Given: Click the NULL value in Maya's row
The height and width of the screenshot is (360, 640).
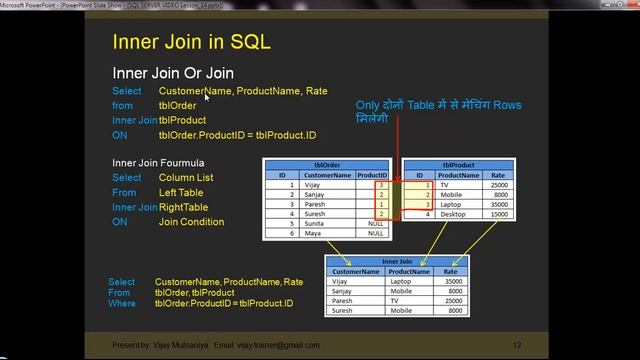Looking at the screenshot, I should point(376,233).
